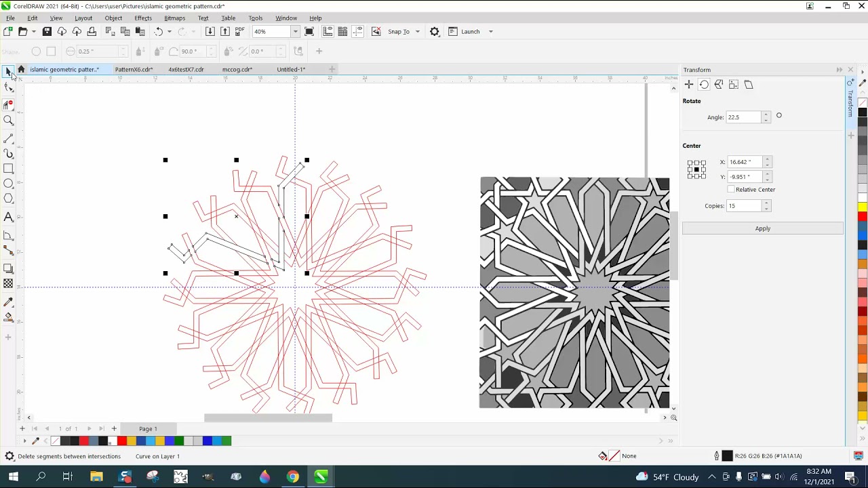
Task: Select the Polygon tool
Action: [x=8, y=199]
